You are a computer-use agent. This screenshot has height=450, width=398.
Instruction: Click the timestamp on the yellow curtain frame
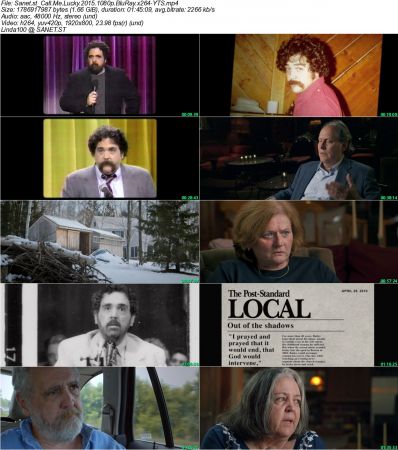(190, 198)
